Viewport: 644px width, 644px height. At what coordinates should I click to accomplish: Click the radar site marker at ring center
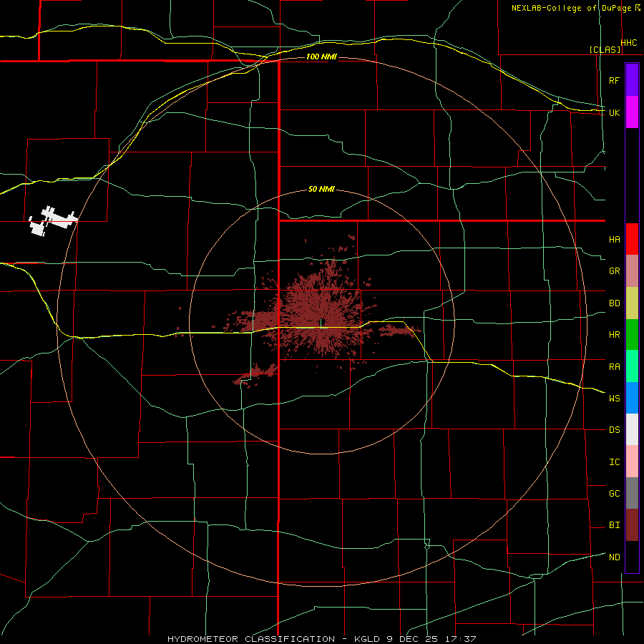[322, 322]
